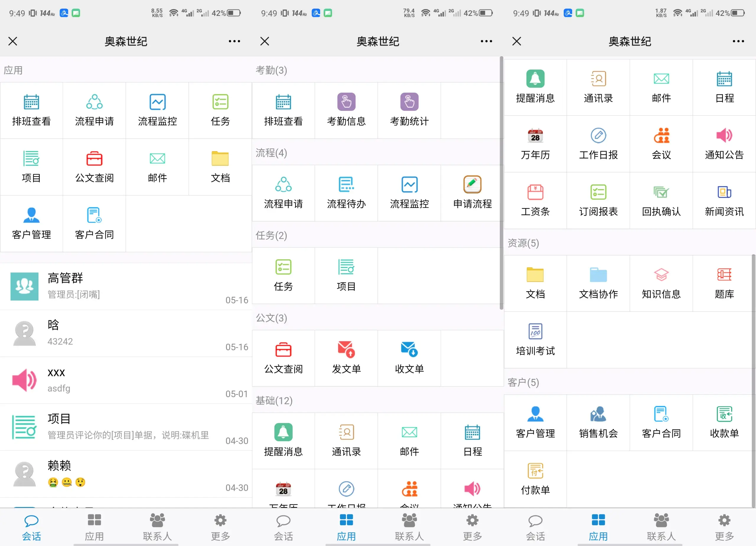Open 销售机会 sales opportunity app
The image size is (756, 546).
pyautogui.click(x=598, y=423)
